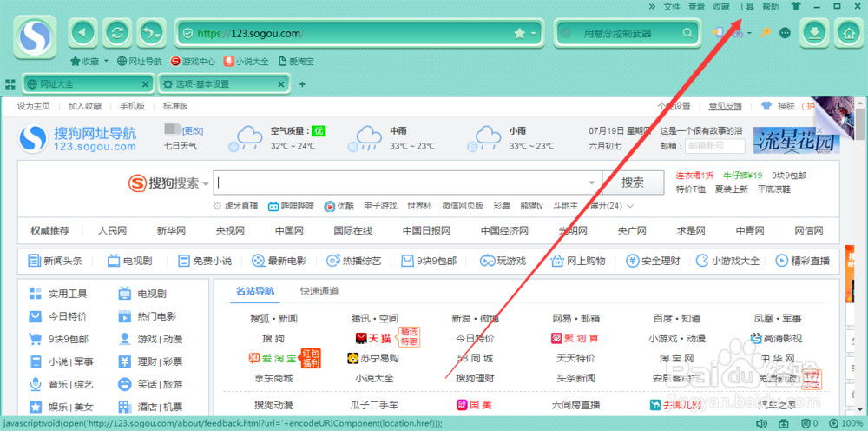Click the [更改] city change link
Image resolution: width=868 pixels, height=431 pixels.
[x=193, y=130]
